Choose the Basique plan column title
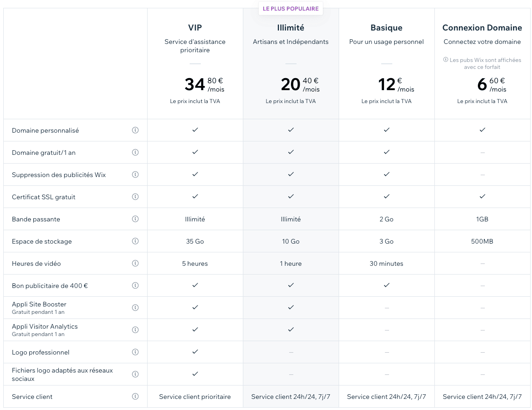The image size is (532, 410). click(386, 28)
